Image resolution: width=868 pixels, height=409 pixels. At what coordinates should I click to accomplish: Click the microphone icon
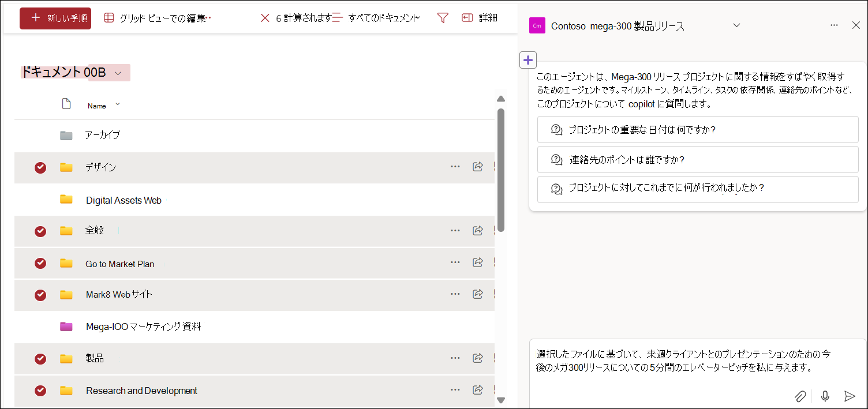pos(825,396)
